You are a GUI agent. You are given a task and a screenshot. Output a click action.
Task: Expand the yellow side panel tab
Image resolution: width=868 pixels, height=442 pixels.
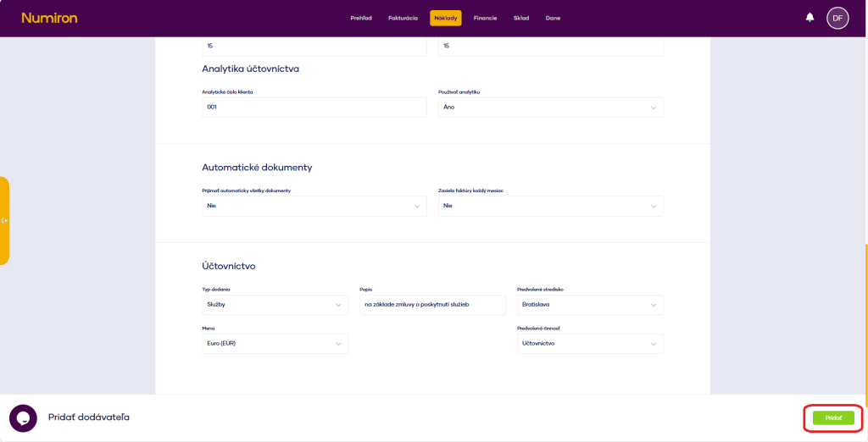[x=5, y=221]
